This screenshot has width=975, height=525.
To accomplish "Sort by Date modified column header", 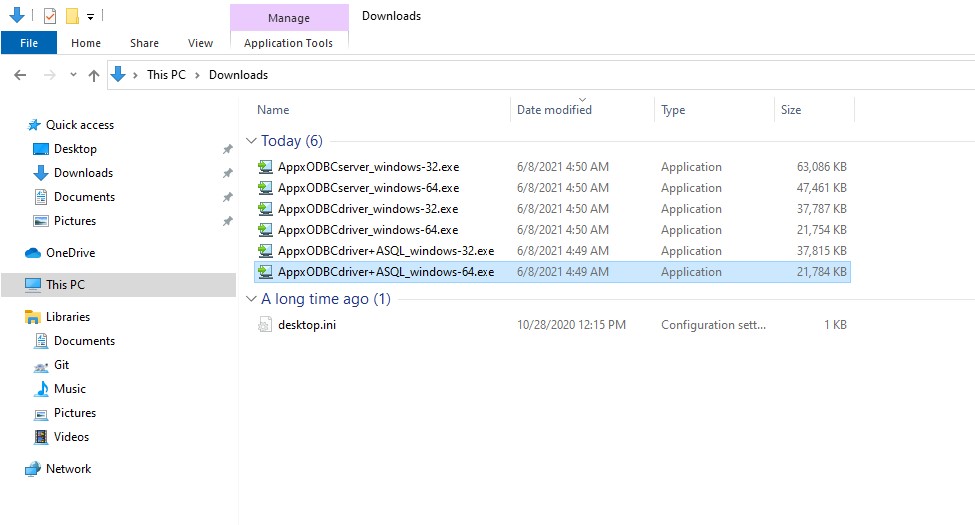I will coord(554,109).
